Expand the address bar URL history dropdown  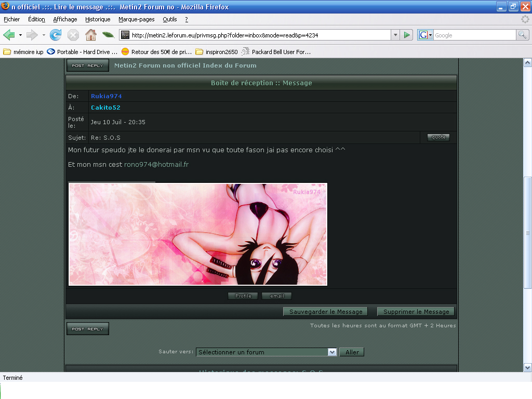pos(395,35)
